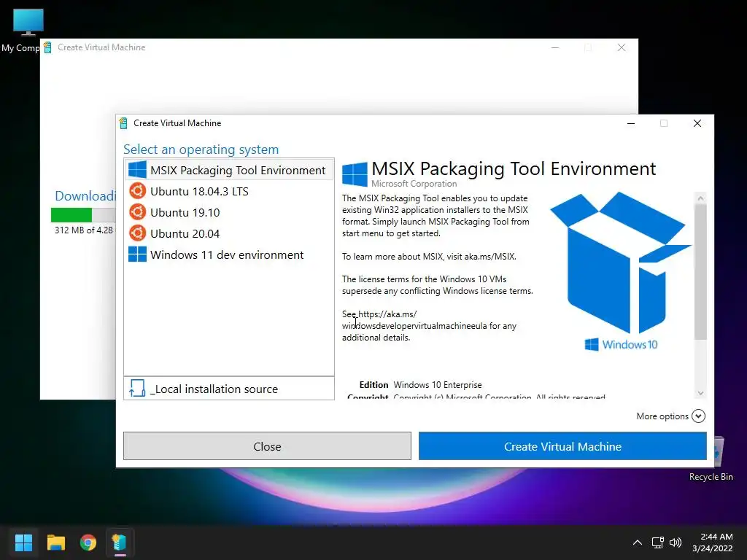The width and height of the screenshot is (747, 560).
Task: Click the green download progress bar
Action: (x=71, y=215)
